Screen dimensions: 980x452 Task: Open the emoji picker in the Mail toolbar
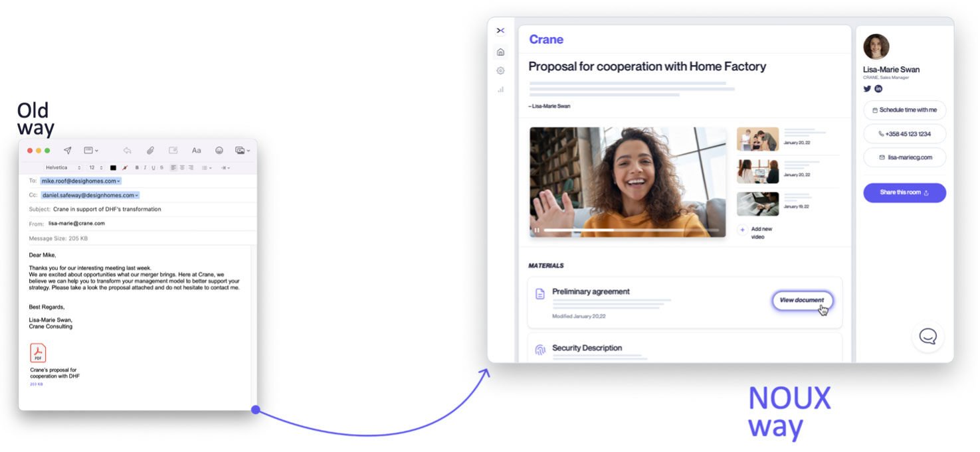(219, 150)
